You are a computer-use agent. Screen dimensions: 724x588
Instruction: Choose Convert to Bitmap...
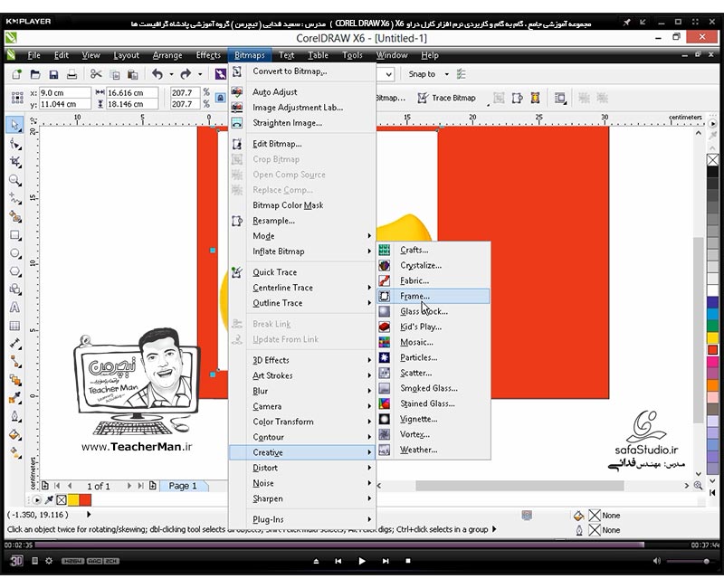point(302,71)
